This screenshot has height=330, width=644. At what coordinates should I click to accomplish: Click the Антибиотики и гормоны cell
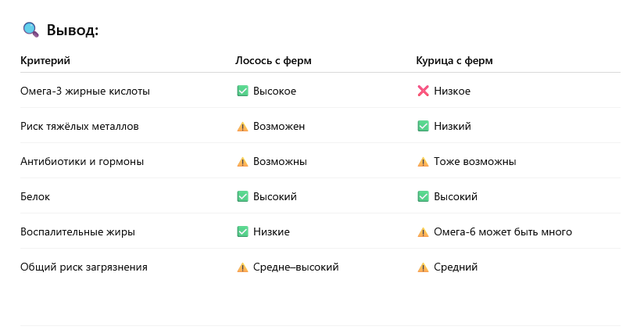tap(81, 161)
